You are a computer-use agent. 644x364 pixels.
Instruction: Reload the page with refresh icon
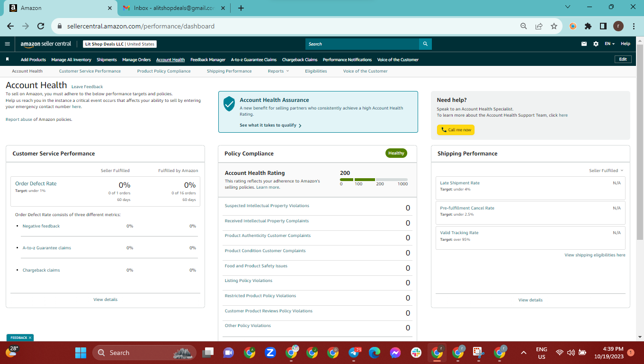41,26
